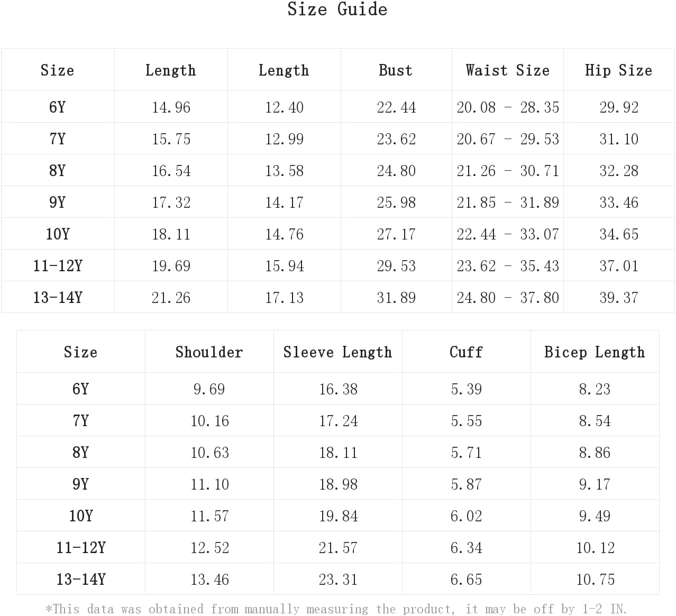Select sleeve length value 23.31

pyautogui.click(x=339, y=579)
